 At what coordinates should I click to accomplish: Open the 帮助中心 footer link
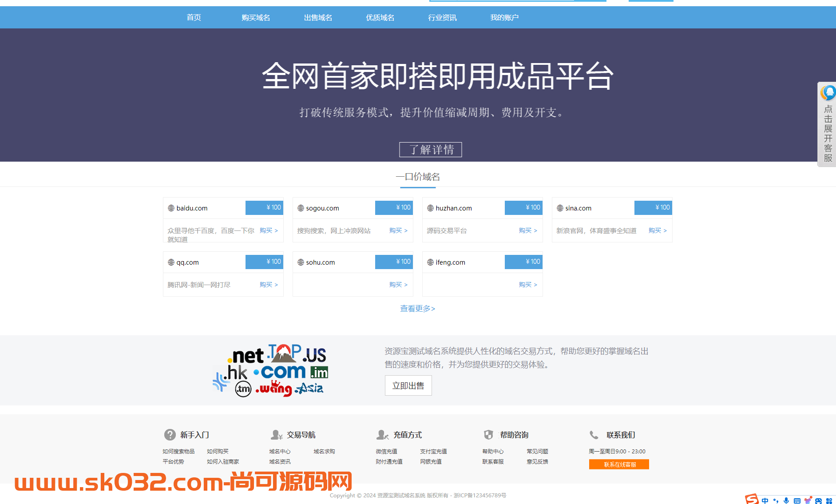pyautogui.click(x=493, y=452)
